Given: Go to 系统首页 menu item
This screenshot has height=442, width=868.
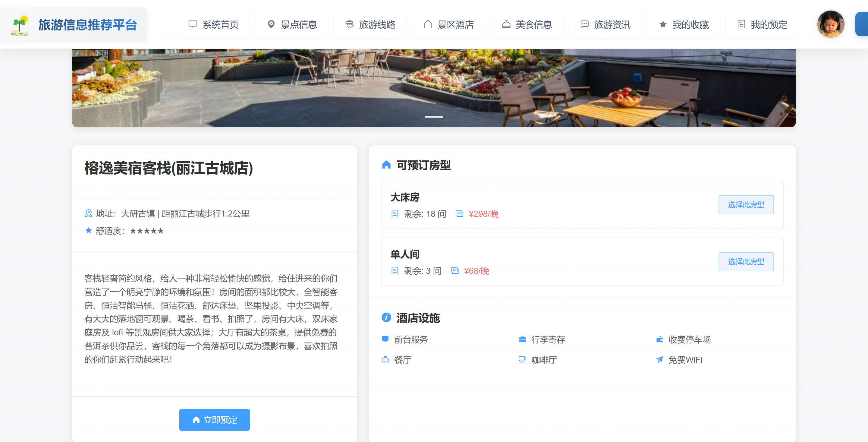Looking at the screenshot, I should pos(213,25).
